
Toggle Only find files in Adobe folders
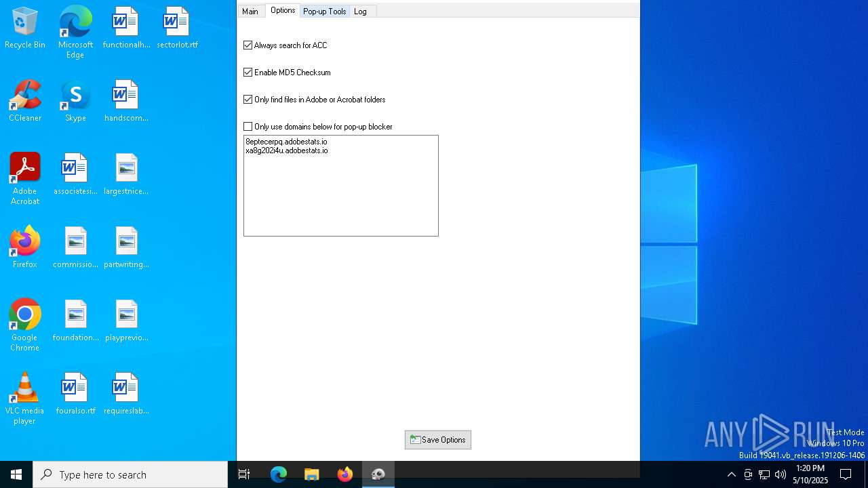tap(248, 100)
